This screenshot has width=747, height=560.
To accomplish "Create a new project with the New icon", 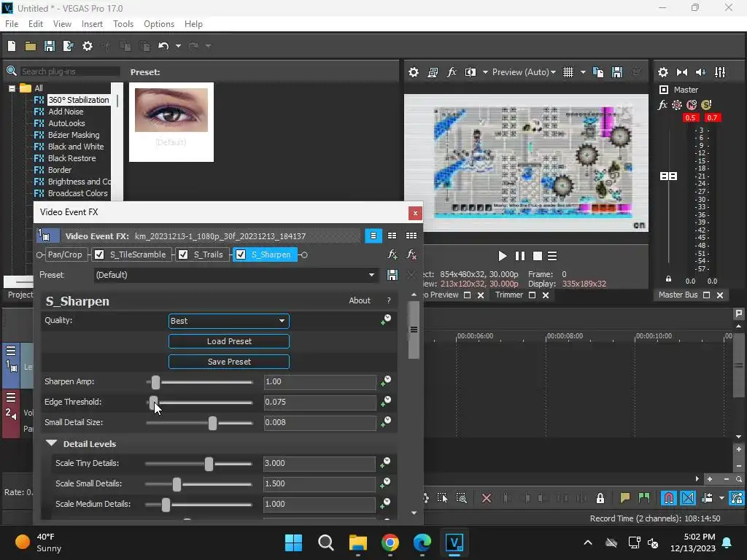I will pos(12,46).
